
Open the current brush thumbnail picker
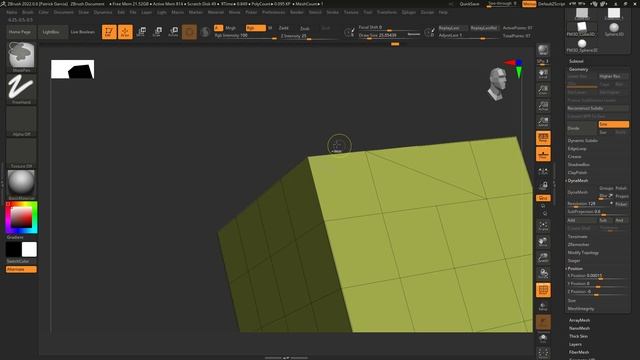[x=21, y=57]
